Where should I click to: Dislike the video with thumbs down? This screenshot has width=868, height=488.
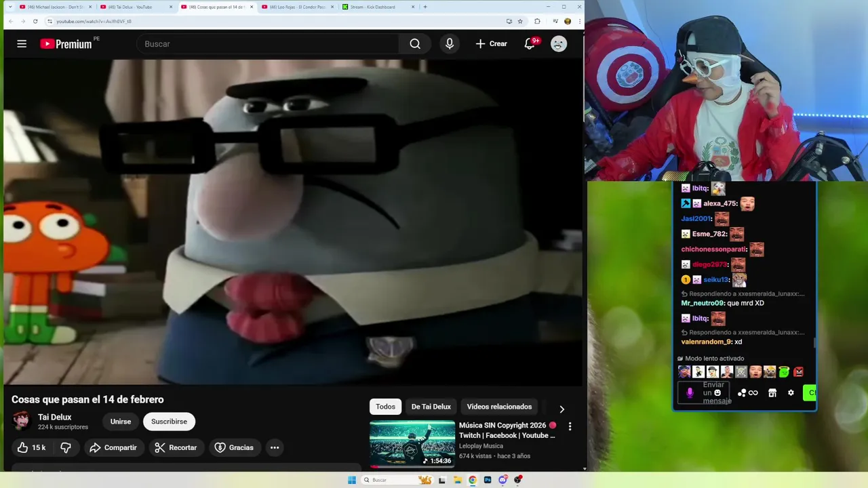pyautogui.click(x=66, y=447)
